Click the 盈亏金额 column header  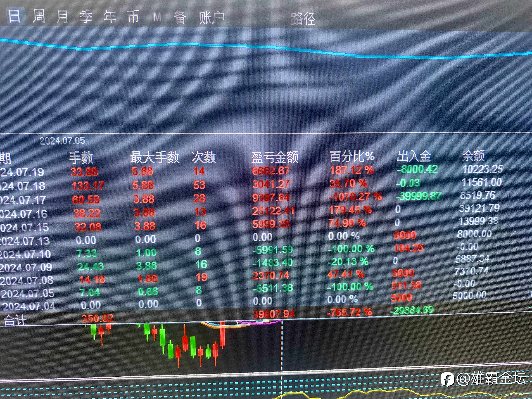[275, 157]
